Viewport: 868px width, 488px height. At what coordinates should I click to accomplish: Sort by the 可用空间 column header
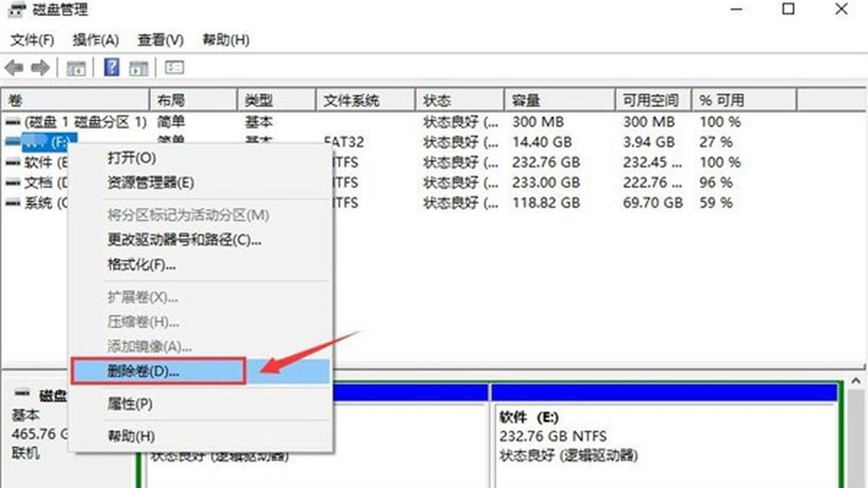pyautogui.click(x=653, y=100)
